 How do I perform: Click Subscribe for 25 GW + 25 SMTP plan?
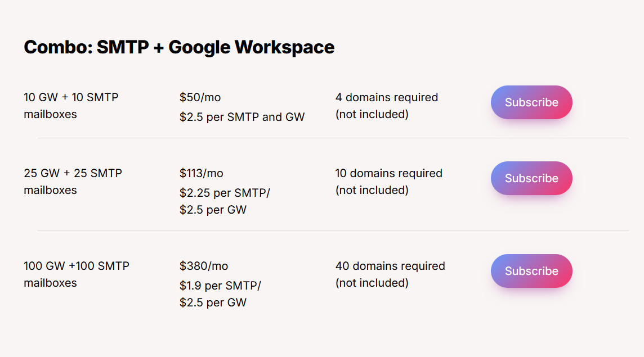[531, 178]
